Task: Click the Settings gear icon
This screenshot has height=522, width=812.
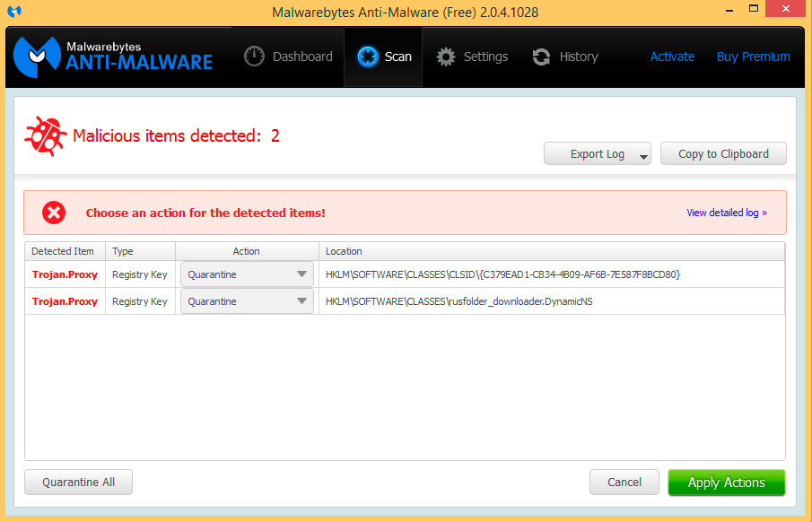Action: point(445,57)
